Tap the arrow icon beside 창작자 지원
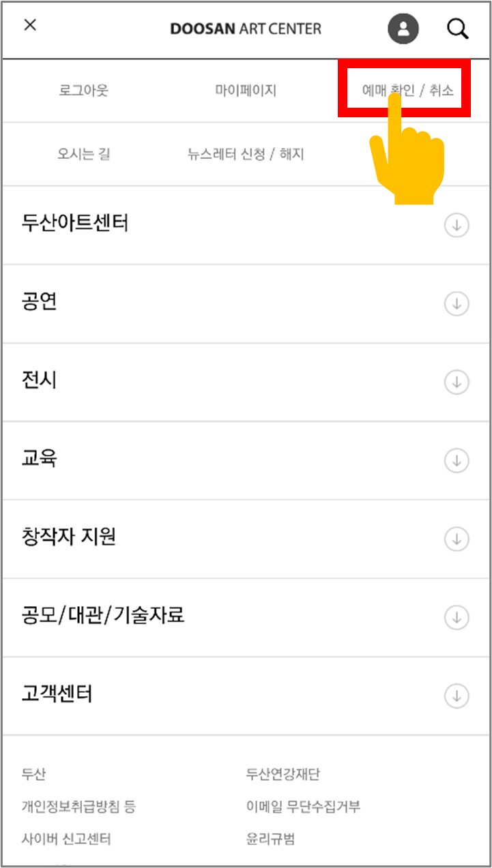 pos(457,539)
